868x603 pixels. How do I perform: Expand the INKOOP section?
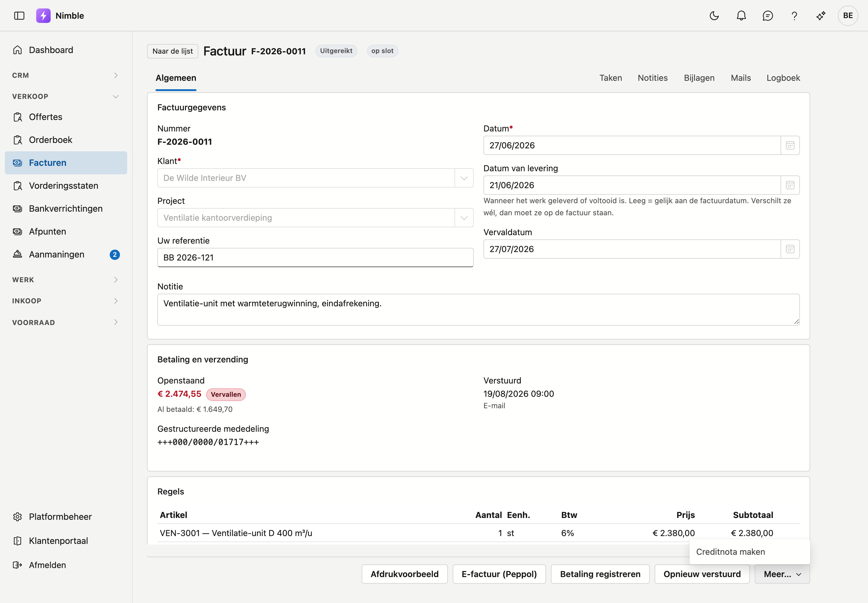click(x=66, y=301)
